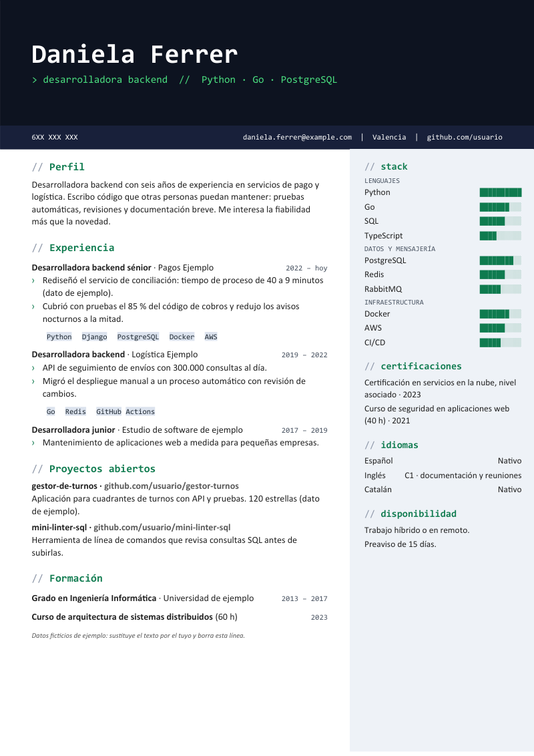Click the Desarrolladora junior job title
This screenshot has width=534, height=756.
[x=73, y=430]
